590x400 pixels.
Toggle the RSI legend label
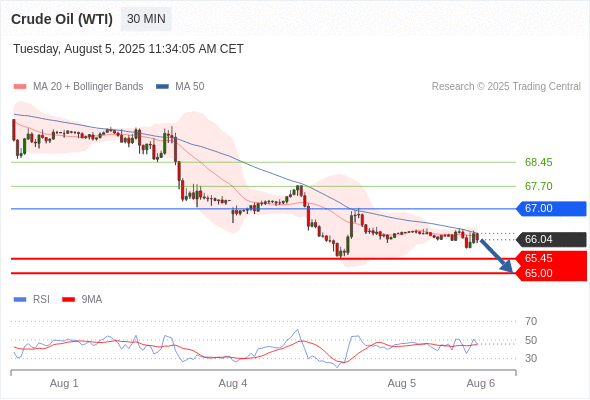point(41,300)
